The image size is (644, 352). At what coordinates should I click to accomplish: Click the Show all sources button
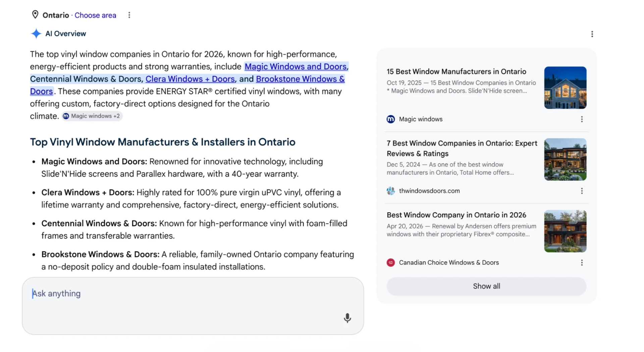coord(486,286)
